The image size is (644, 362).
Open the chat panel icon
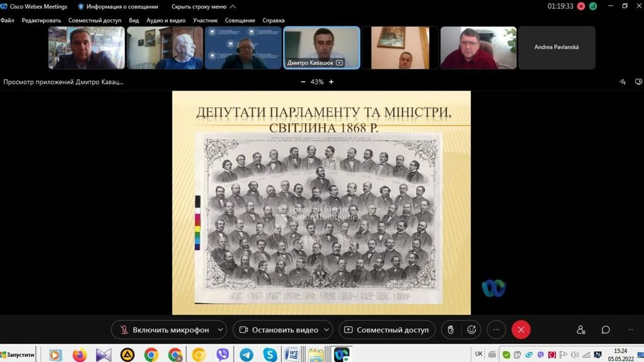point(606,330)
